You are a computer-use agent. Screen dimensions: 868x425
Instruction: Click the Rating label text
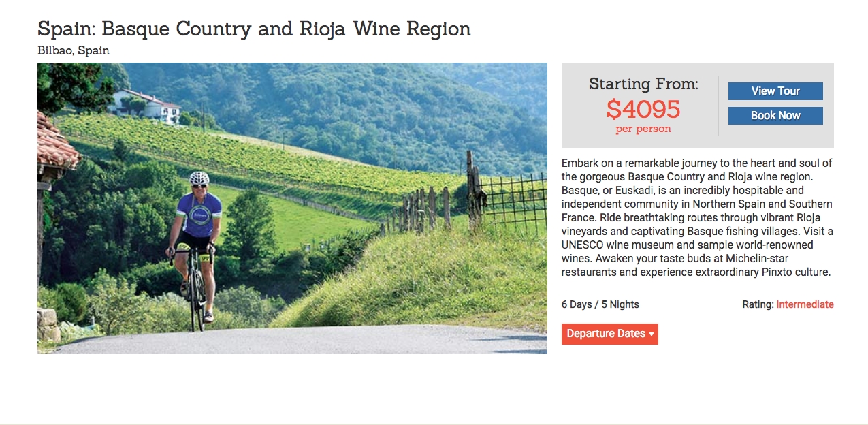[758, 304]
